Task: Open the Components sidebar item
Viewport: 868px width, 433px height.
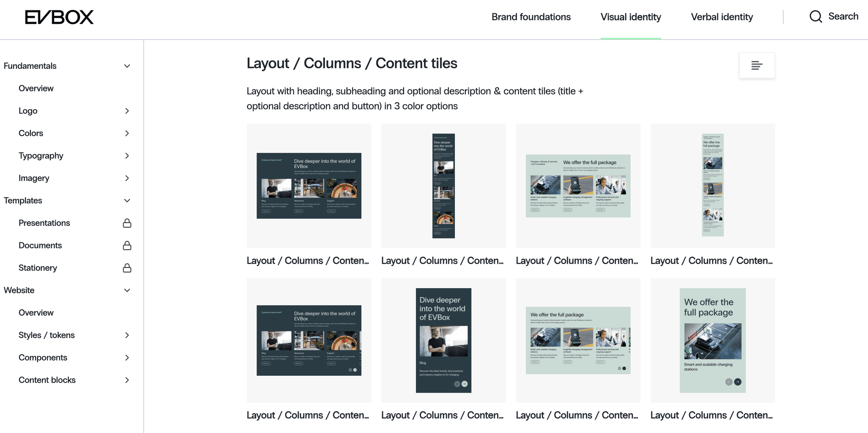Action: point(43,358)
